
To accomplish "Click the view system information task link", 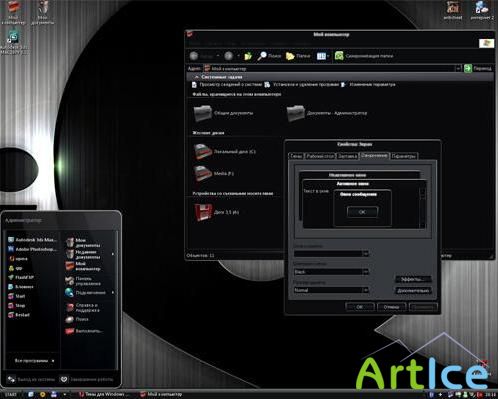I will (x=227, y=85).
